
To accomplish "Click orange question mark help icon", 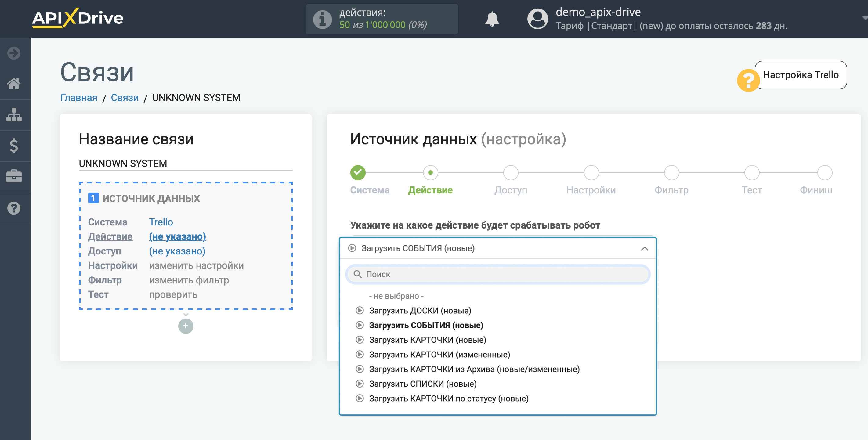I will click(748, 80).
